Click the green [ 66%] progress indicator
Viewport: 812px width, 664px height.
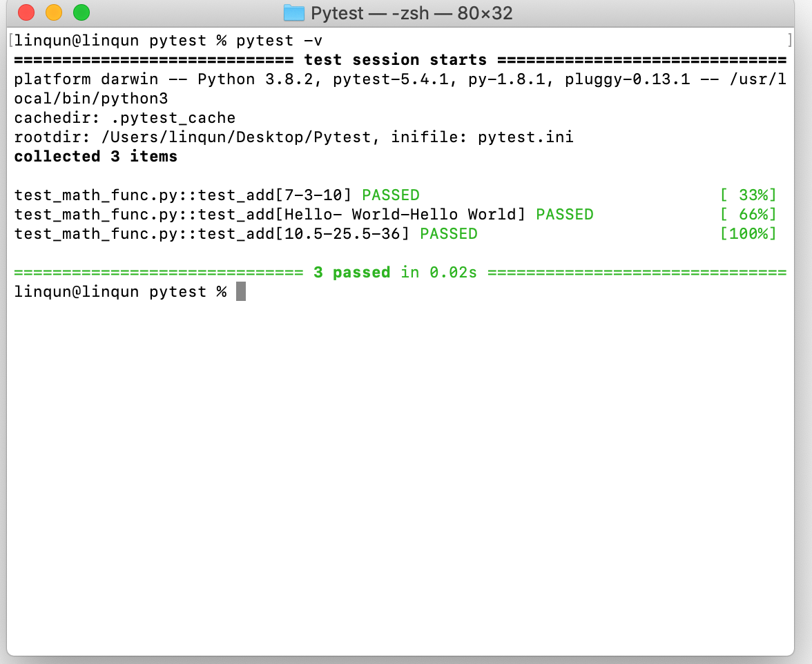[x=748, y=215]
